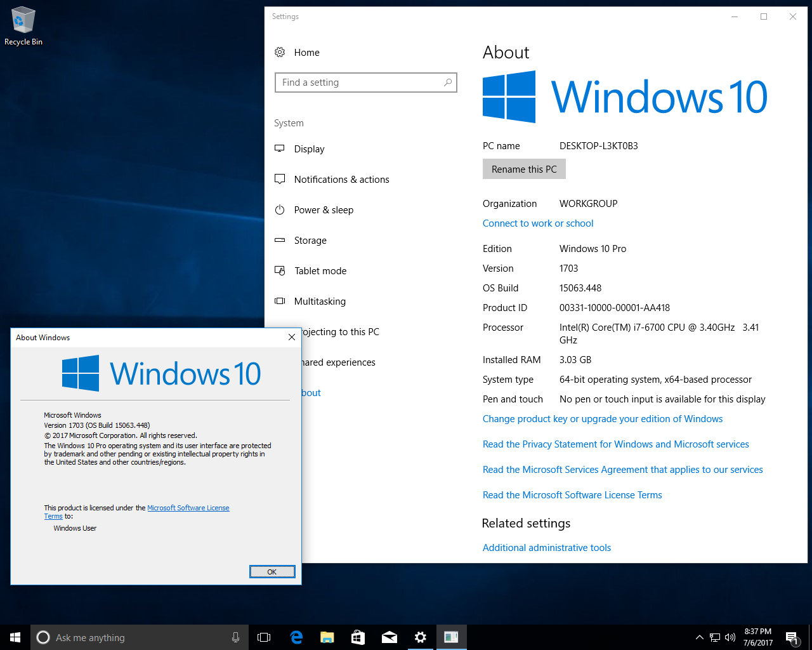
Task: Activate Cortana microphone icon
Action: pyautogui.click(x=236, y=637)
